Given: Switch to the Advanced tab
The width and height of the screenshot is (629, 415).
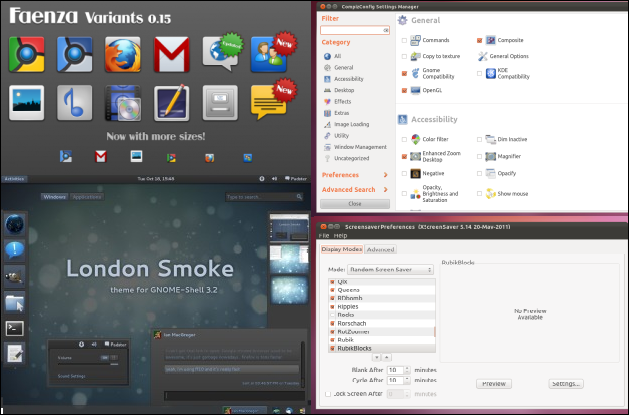Looking at the screenshot, I should click(380, 249).
